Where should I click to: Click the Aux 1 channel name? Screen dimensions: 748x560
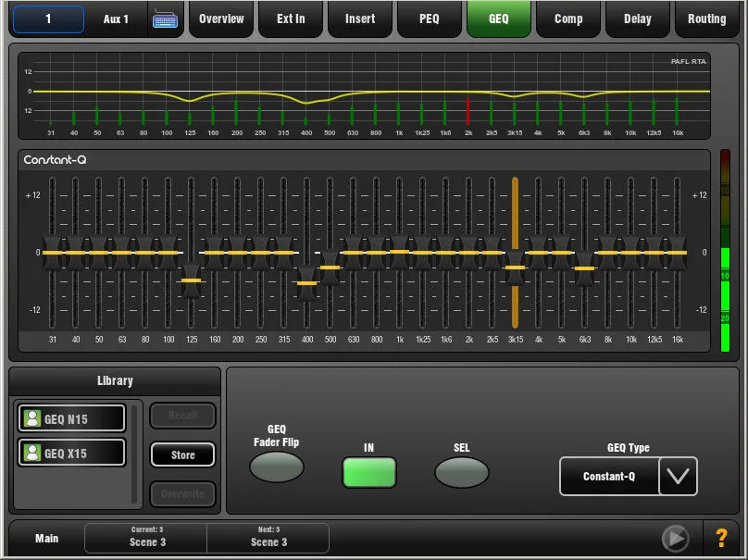116,19
